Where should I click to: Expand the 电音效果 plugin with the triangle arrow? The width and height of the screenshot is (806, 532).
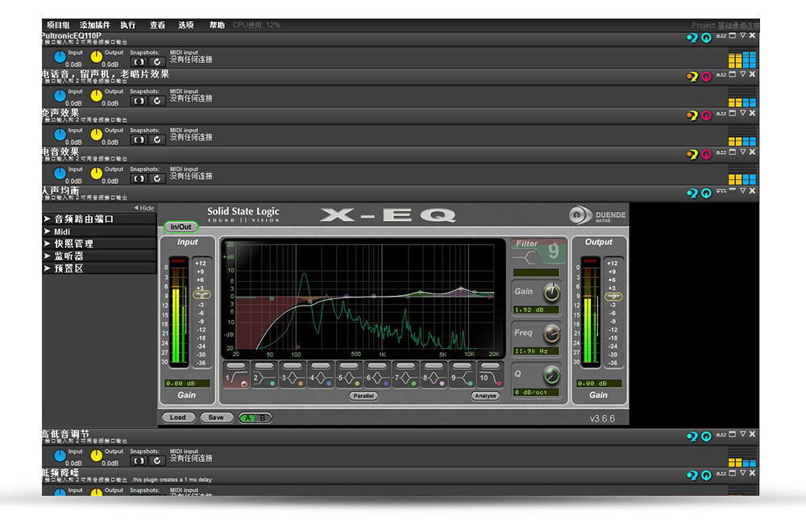pyautogui.click(x=743, y=152)
